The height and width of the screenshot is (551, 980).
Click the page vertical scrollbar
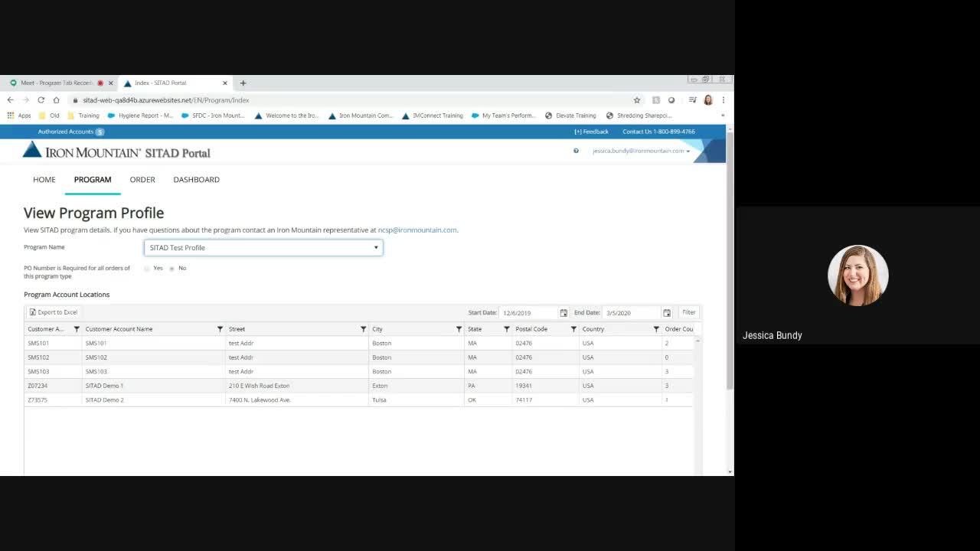click(730, 260)
